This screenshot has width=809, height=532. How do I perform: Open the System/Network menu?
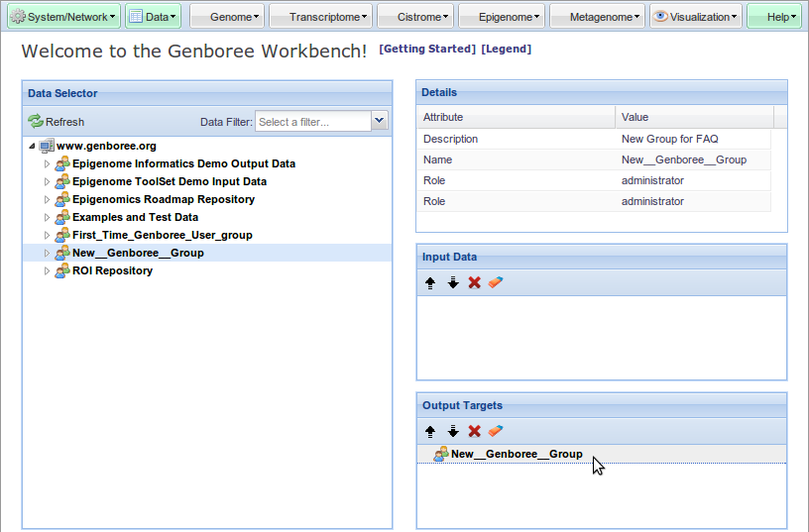(63, 17)
